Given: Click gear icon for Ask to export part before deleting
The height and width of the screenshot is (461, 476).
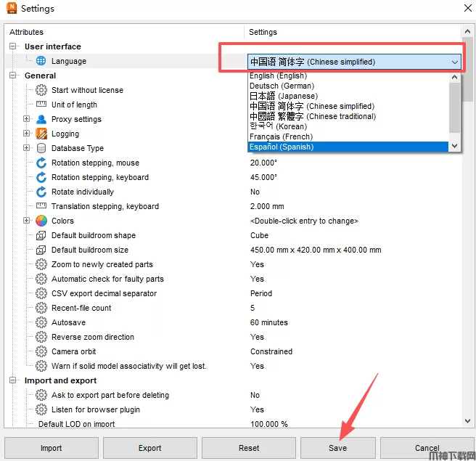Looking at the screenshot, I should [x=41, y=395].
